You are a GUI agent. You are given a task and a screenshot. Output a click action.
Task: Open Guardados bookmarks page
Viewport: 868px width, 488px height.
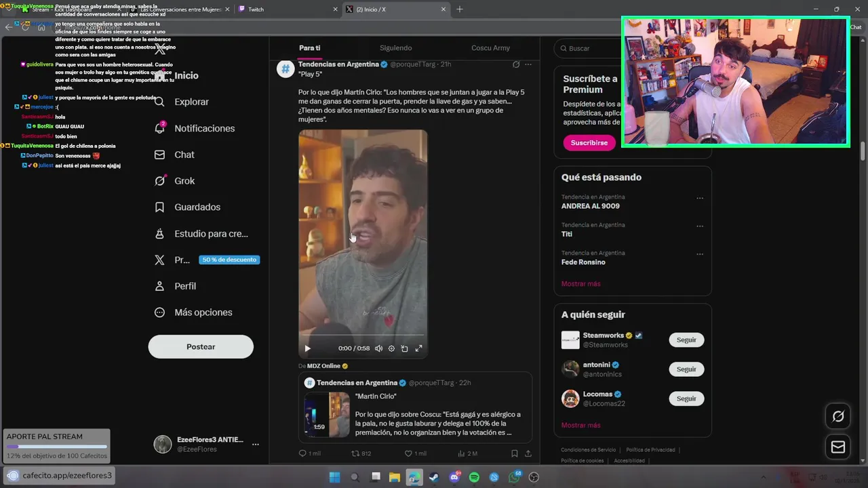(x=187, y=207)
